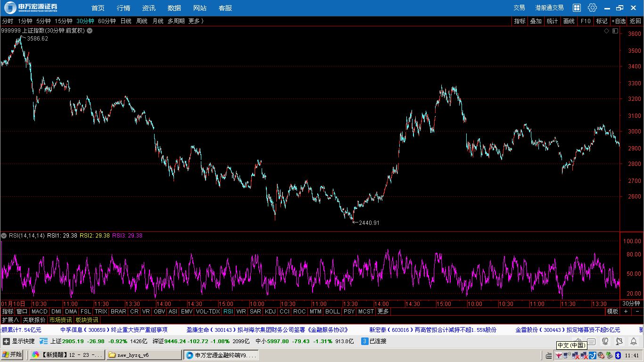Screen dimensions: 644x362
Task: Click the on-screen keyboard tray icon
Action: click(548, 355)
